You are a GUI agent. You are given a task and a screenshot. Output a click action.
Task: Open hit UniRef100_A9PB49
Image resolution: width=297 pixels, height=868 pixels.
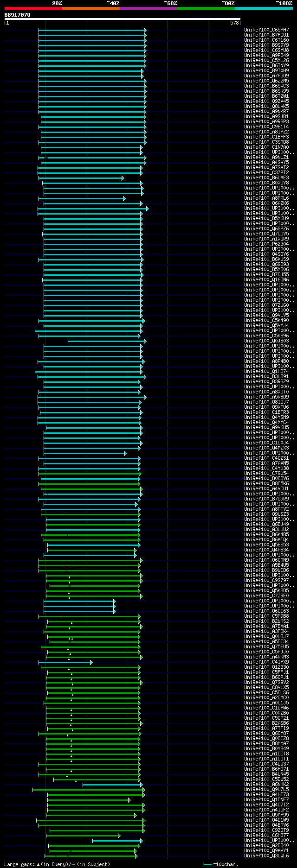pos(266,56)
